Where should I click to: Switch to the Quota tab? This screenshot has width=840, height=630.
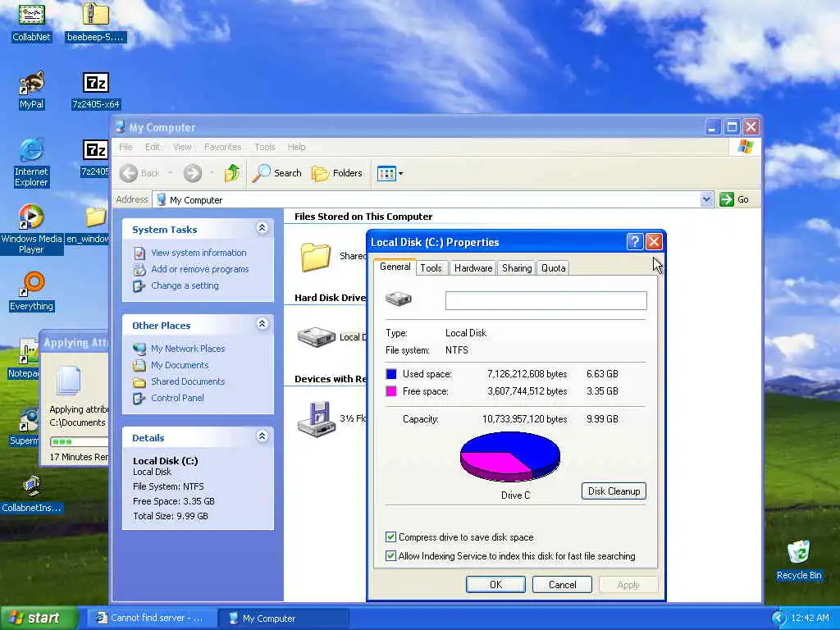coord(553,268)
